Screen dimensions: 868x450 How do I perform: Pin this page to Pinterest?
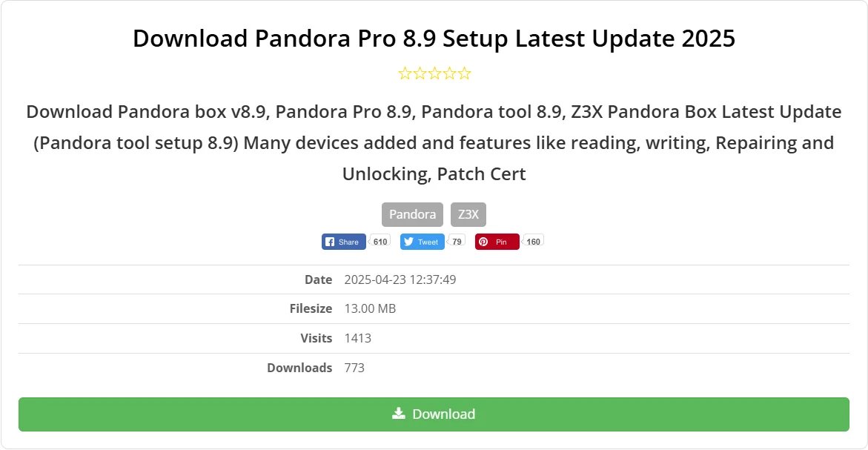coord(497,241)
